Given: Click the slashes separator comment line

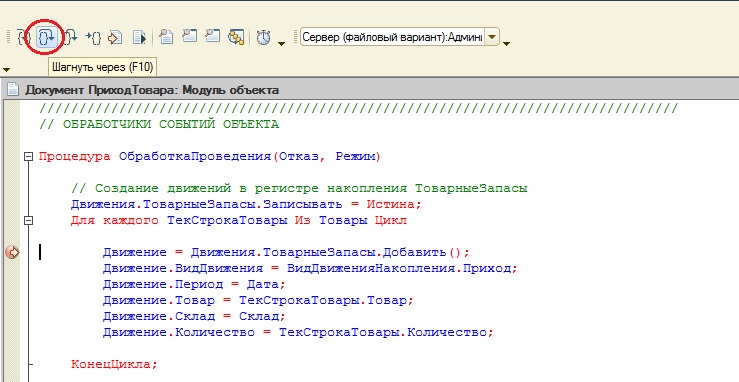Looking at the screenshot, I should click(x=359, y=109).
